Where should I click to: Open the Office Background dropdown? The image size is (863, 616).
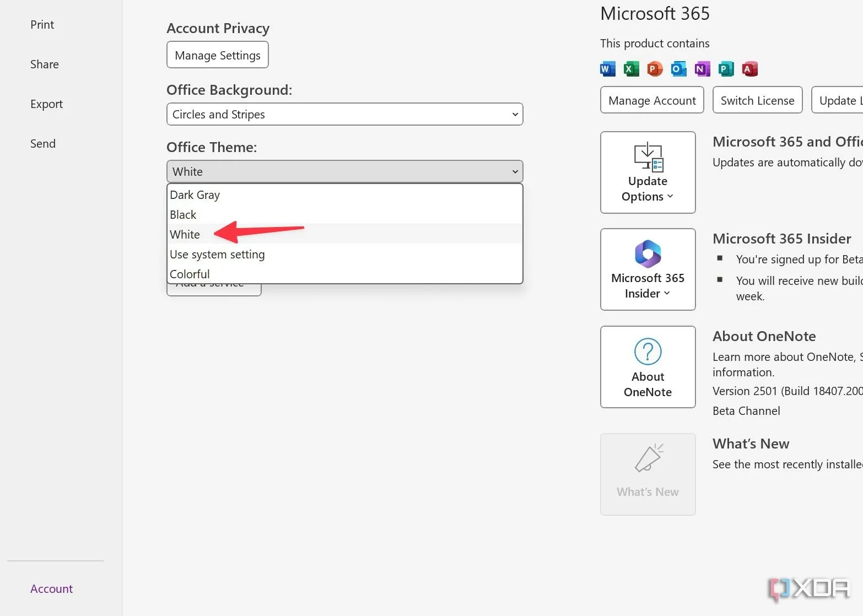pos(344,114)
